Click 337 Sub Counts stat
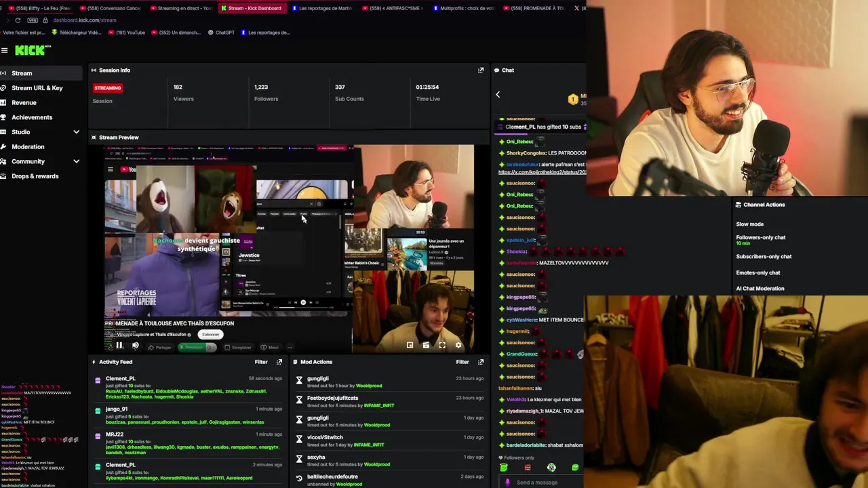This screenshot has width=868, height=488. click(349, 93)
